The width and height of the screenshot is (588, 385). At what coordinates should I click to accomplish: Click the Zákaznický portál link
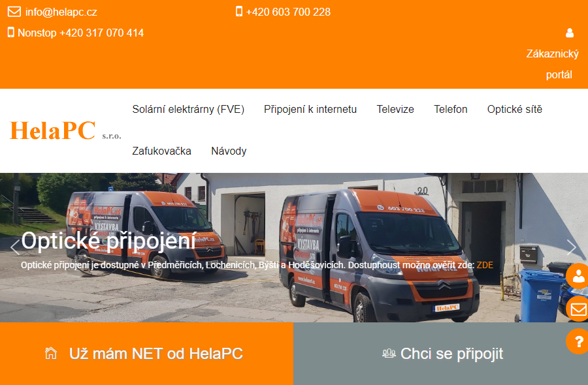[x=552, y=64]
